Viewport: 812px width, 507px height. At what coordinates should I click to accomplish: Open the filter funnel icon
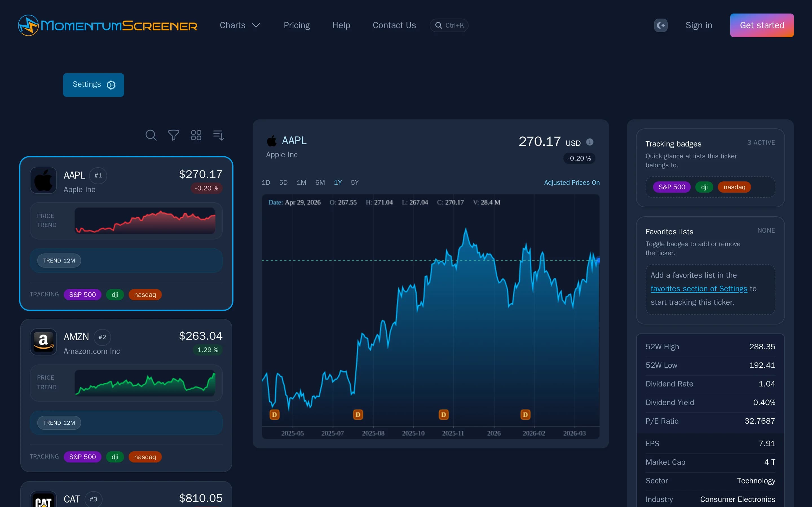(x=173, y=135)
